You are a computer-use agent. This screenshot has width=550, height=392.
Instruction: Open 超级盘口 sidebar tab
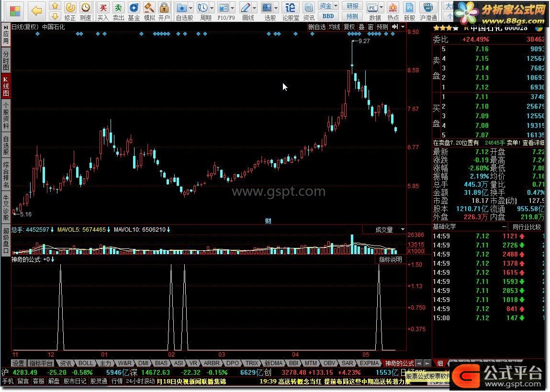pos(6,241)
